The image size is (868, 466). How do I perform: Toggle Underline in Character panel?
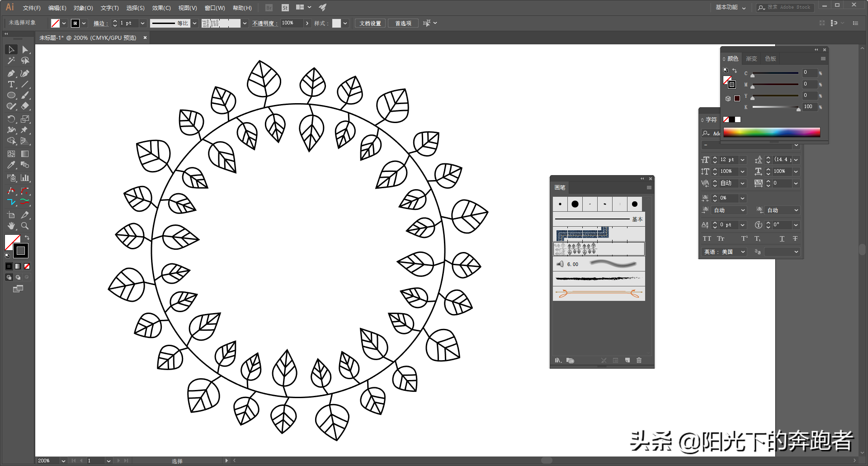click(x=782, y=238)
